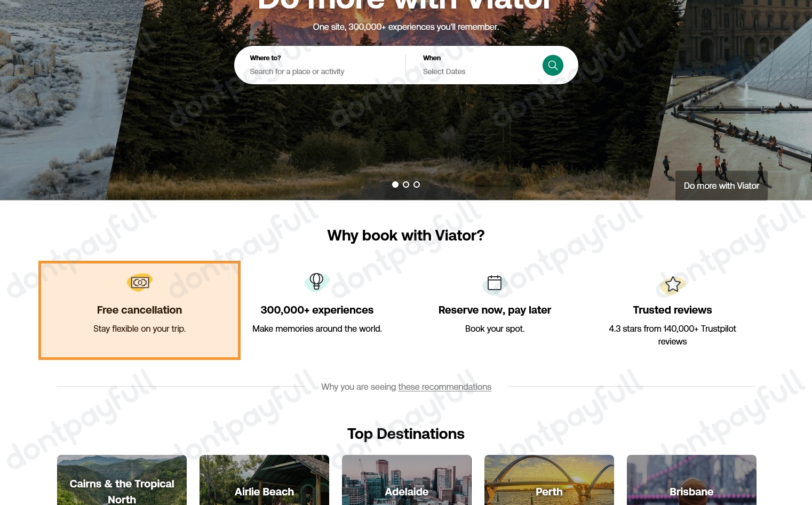812x505 pixels.
Task: Select the first carousel dot
Action: click(395, 185)
